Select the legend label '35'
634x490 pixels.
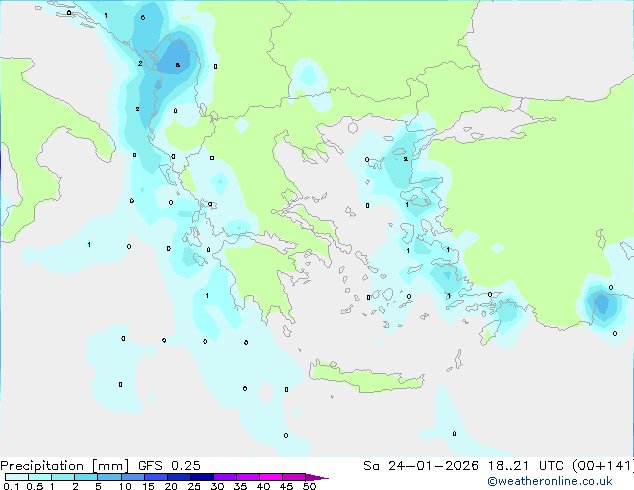pyautogui.click(x=240, y=486)
